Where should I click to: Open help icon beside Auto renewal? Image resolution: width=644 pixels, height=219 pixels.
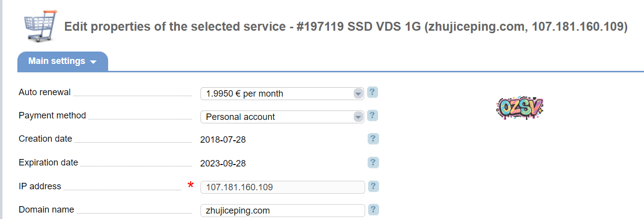point(373,92)
